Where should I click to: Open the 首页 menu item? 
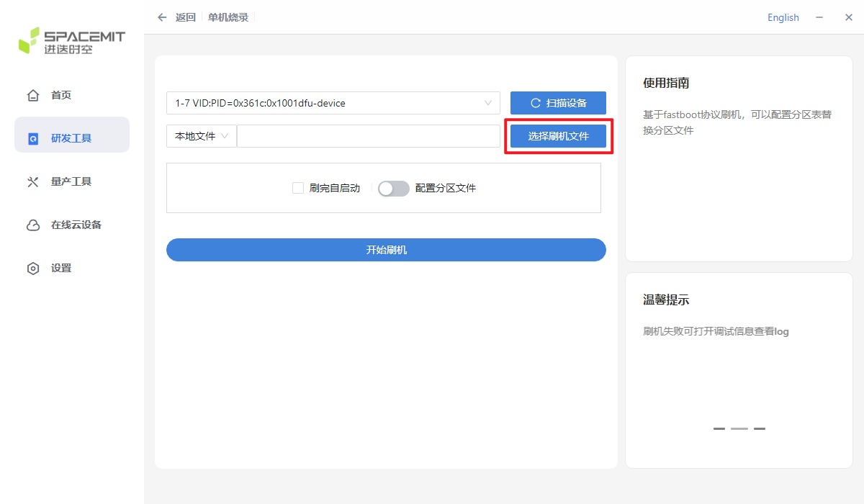coord(72,95)
